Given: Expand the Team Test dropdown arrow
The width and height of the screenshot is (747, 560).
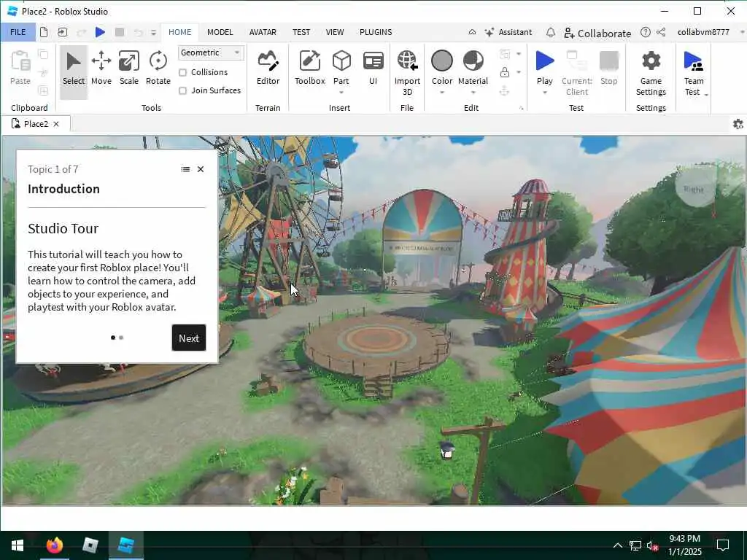Looking at the screenshot, I should (706, 94).
